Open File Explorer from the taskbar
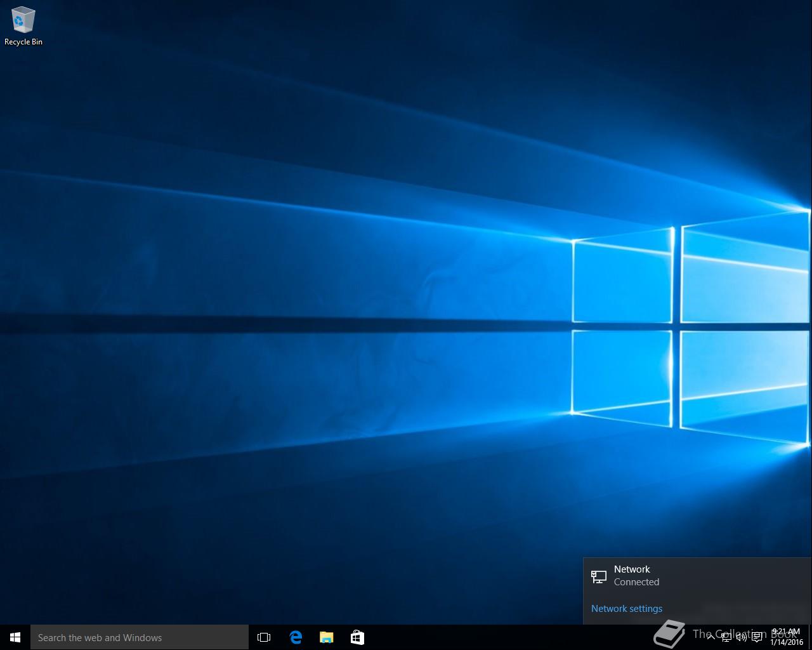This screenshot has height=650, width=812. tap(326, 637)
